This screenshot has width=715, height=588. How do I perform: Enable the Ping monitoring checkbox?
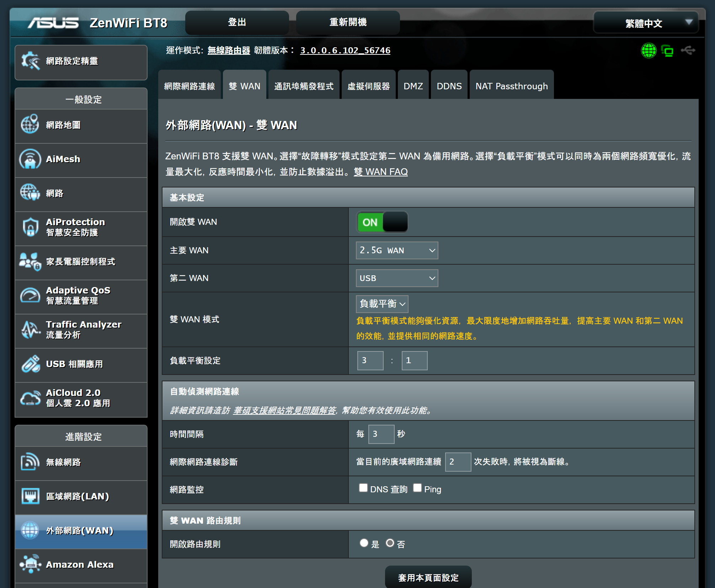click(417, 488)
